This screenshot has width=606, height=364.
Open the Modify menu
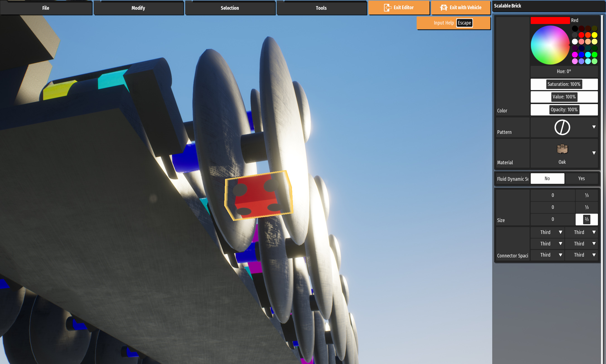click(138, 8)
